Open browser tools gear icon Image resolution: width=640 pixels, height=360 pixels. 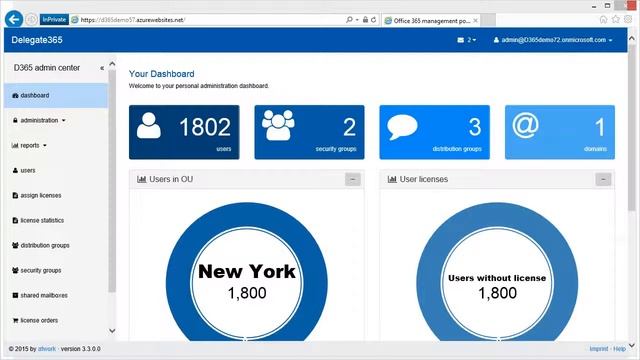pyautogui.click(x=628, y=20)
